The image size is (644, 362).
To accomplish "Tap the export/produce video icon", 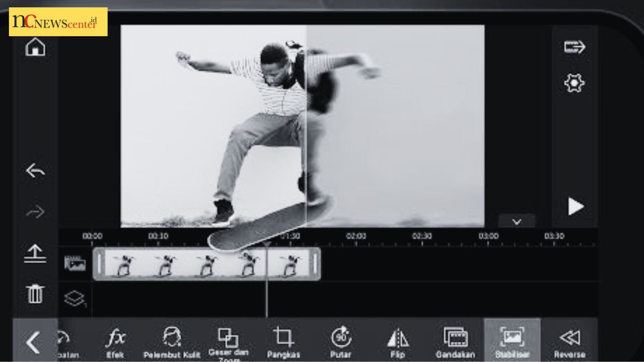I will point(574,47).
